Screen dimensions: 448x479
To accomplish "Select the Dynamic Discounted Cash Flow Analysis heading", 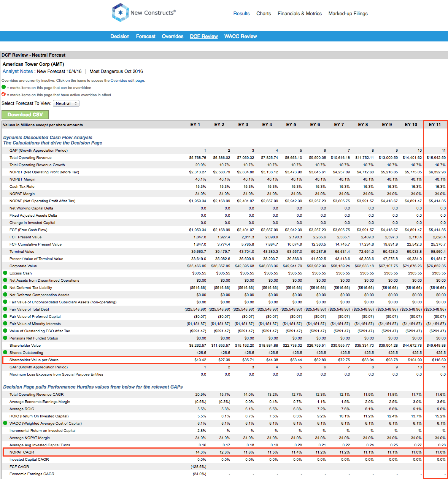I will pos(48,138).
